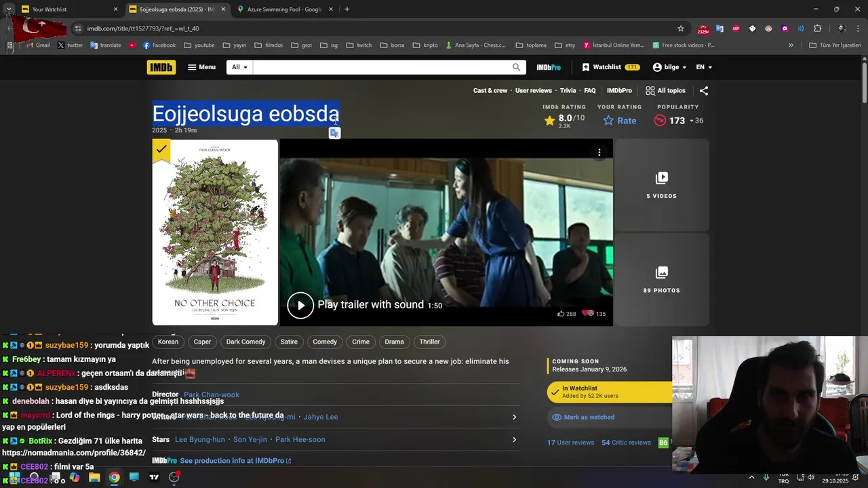The image size is (868, 488).
Task: Open the Chrome extensions puzzle icon
Action: [817, 28]
